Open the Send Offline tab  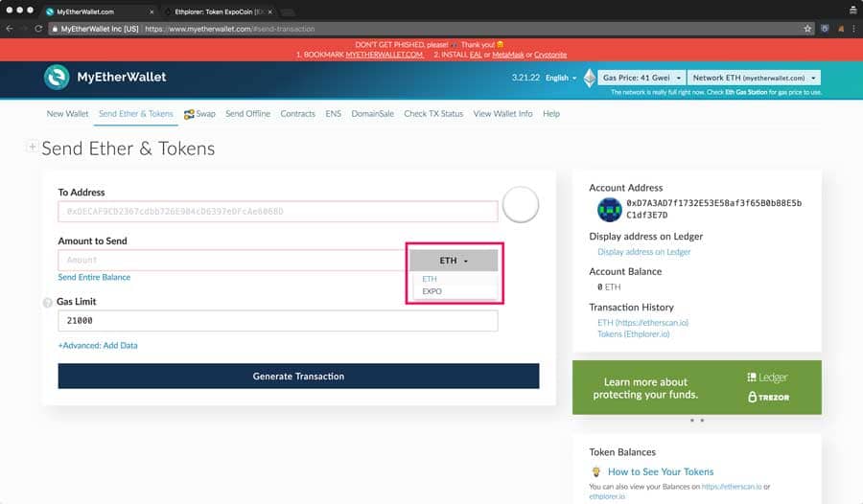(x=247, y=114)
